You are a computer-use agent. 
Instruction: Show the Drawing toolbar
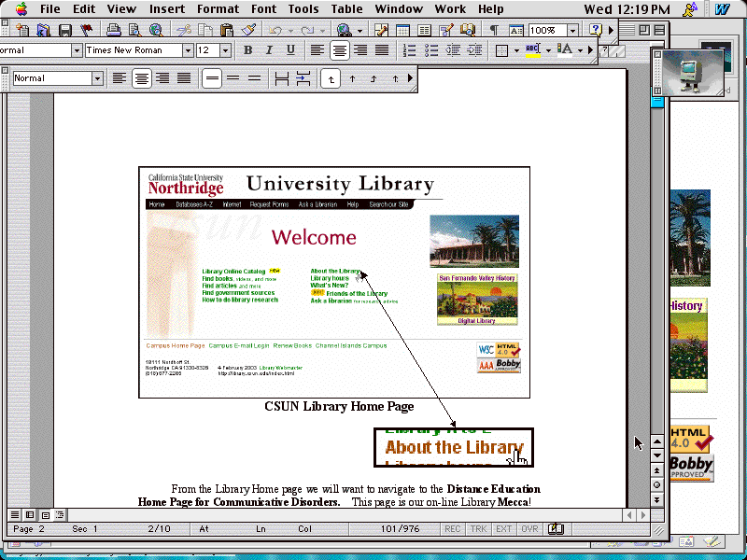(446, 30)
